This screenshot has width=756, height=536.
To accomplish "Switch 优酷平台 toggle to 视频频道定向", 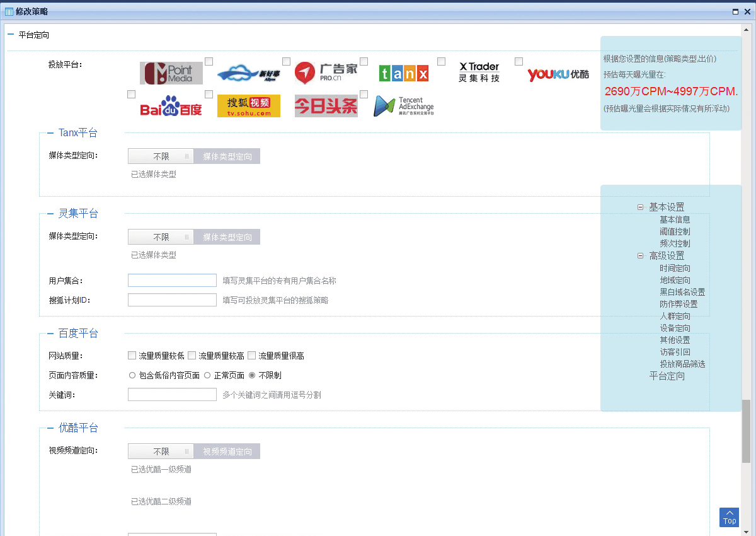I will tap(227, 452).
